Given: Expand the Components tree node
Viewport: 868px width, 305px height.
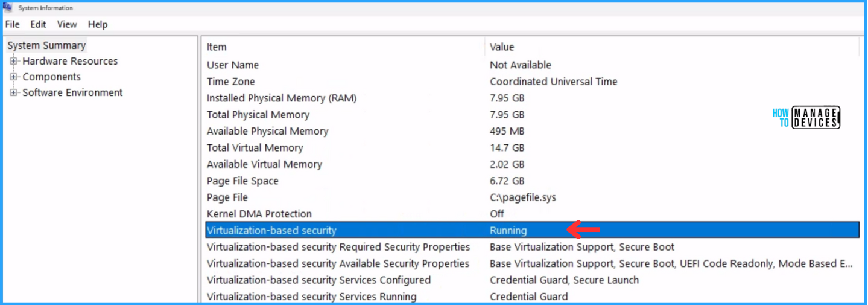Looking at the screenshot, I should 13,77.
